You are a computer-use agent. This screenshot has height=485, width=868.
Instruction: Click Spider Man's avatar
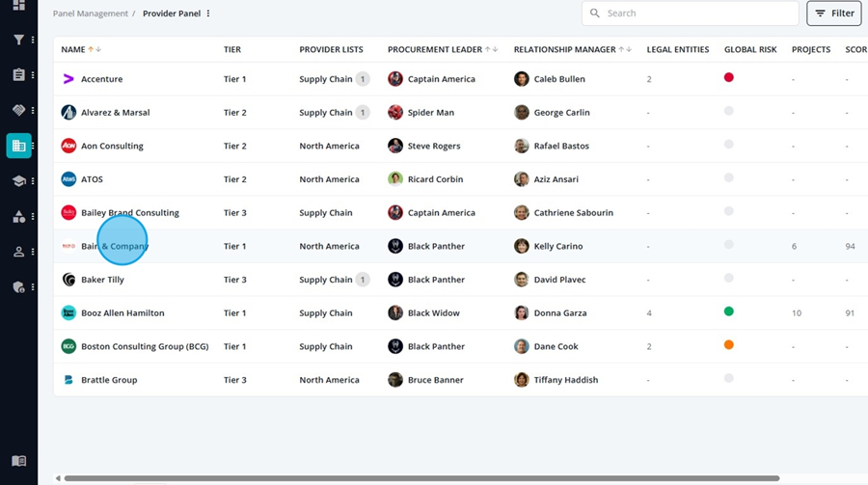[395, 113]
